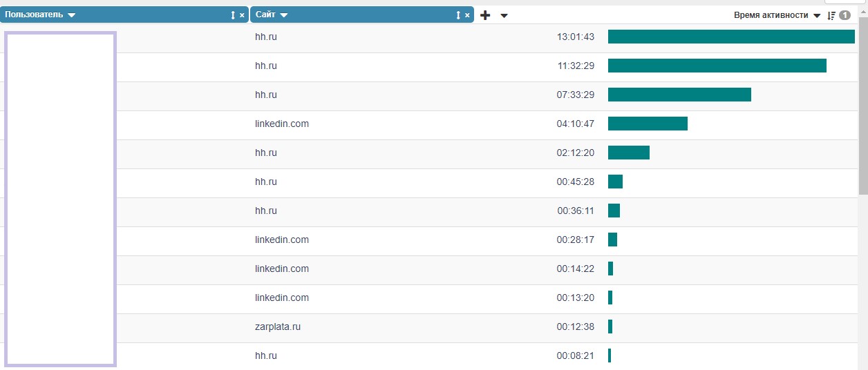Click the gray sort-order badge showing 1

pyautogui.click(x=845, y=15)
